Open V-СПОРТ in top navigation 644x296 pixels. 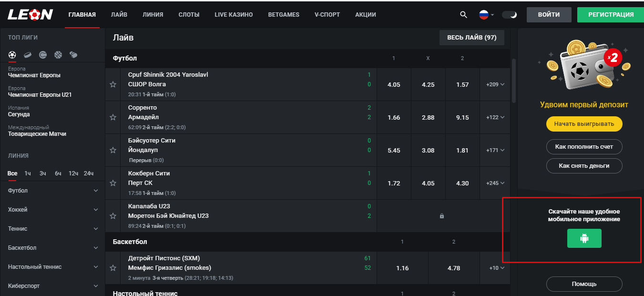point(327,15)
